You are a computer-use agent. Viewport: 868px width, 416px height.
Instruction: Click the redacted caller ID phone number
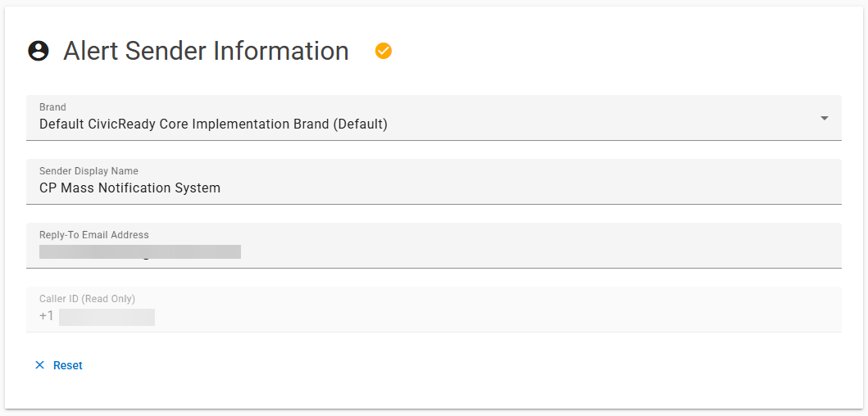pos(107,318)
